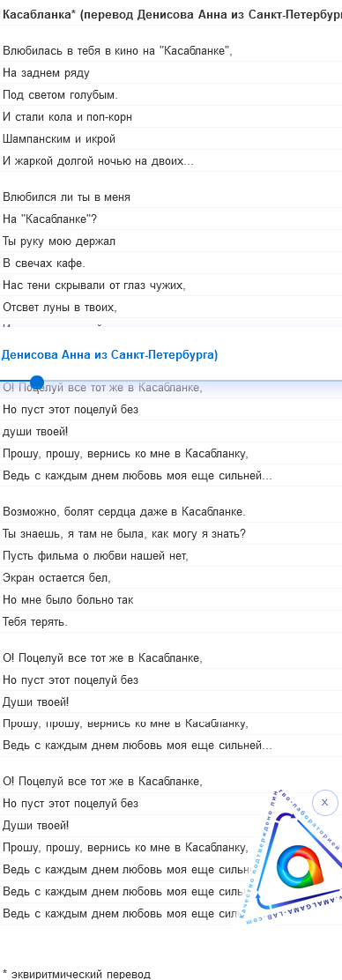Screen dimensions: 342x980
Task: Click the line 'Под светом голубым.'
Action: coord(60,95)
